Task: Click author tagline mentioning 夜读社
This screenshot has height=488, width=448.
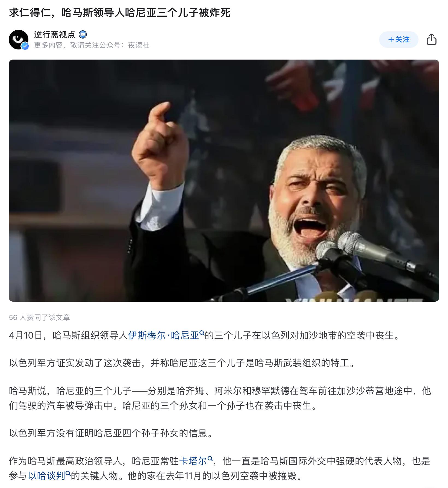Action: (92, 45)
